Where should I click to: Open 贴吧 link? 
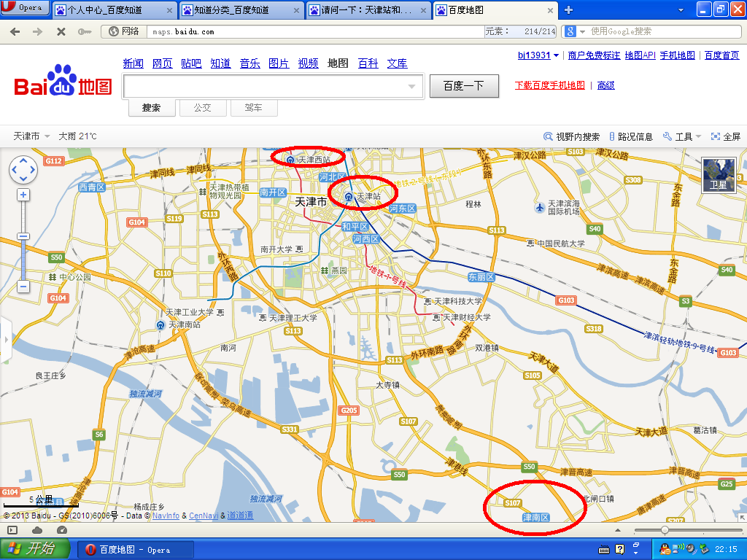(192, 63)
